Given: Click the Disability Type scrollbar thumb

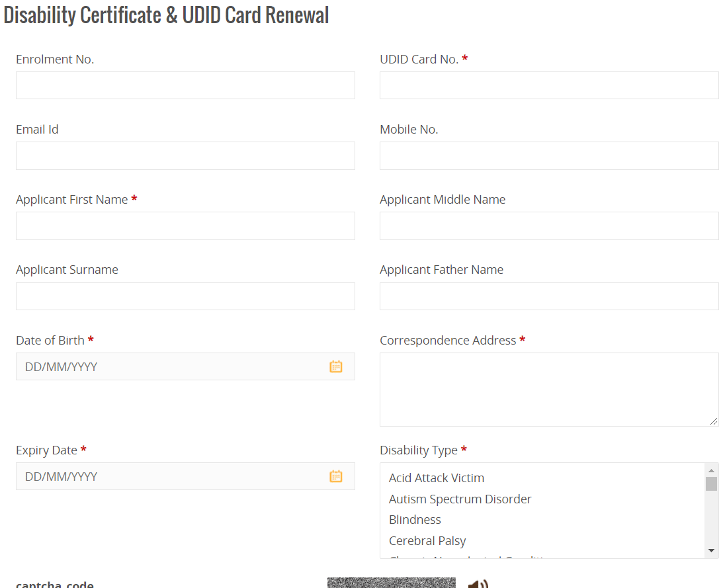Looking at the screenshot, I should (x=711, y=483).
